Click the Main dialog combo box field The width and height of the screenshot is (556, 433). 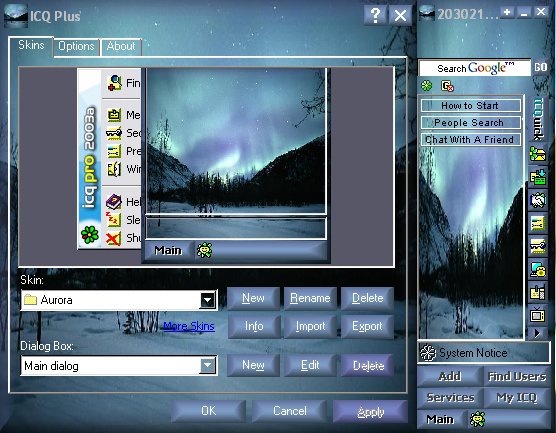point(119,366)
